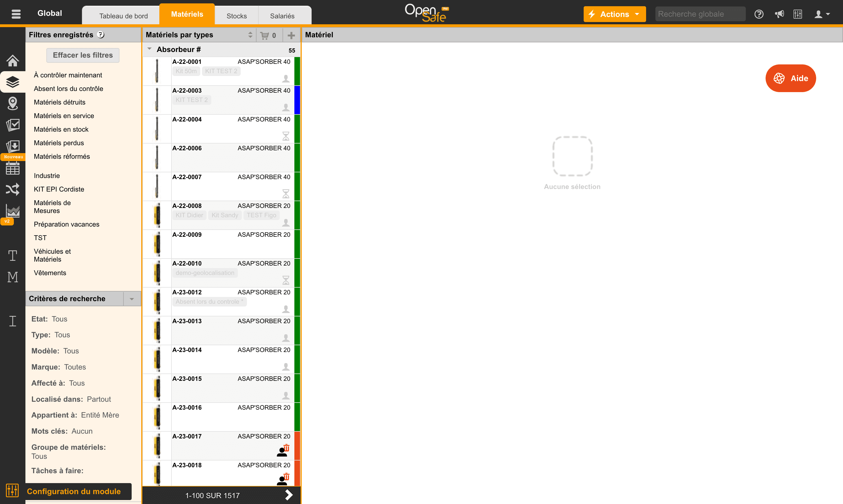Open the Type: Tous criterion

click(x=51, y=335)
